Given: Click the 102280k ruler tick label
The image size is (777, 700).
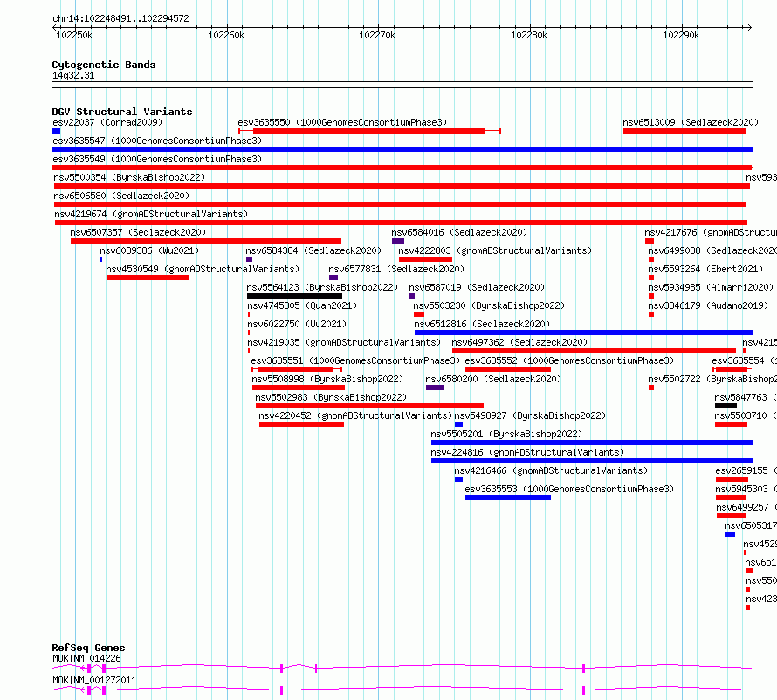Looking at the screenshot, I should [529, 35].
